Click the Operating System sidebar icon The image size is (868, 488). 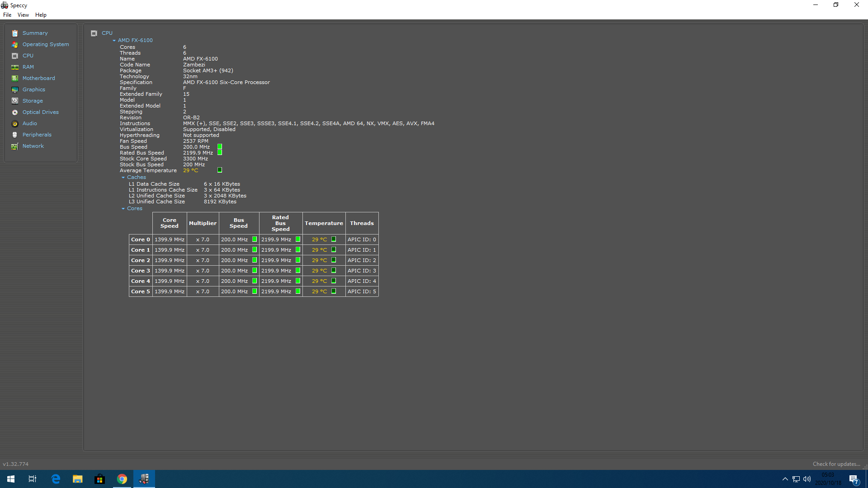coord(15,44)
